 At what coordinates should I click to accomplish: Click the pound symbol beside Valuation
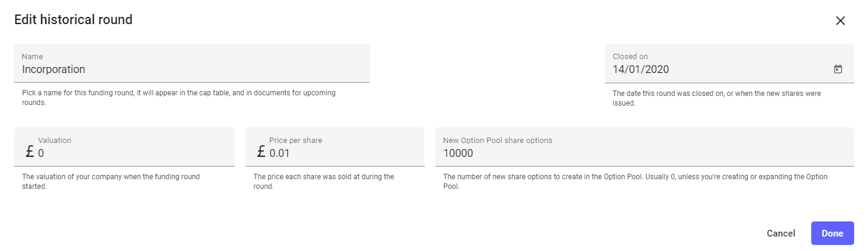tap(30, 151)
